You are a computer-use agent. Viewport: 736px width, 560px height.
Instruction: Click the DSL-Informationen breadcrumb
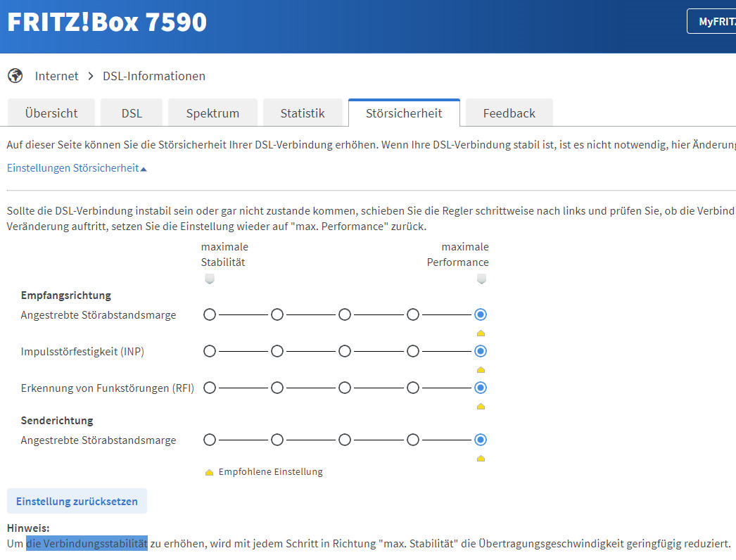154,76
